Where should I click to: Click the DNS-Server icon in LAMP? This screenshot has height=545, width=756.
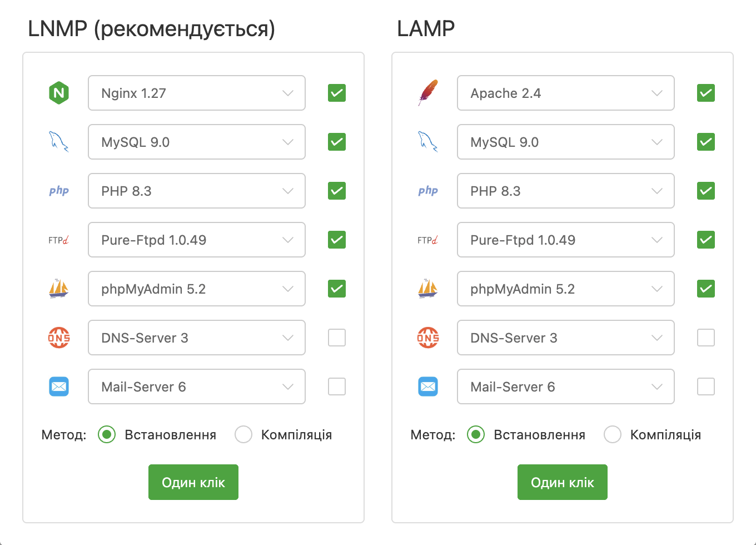[428, 338]
